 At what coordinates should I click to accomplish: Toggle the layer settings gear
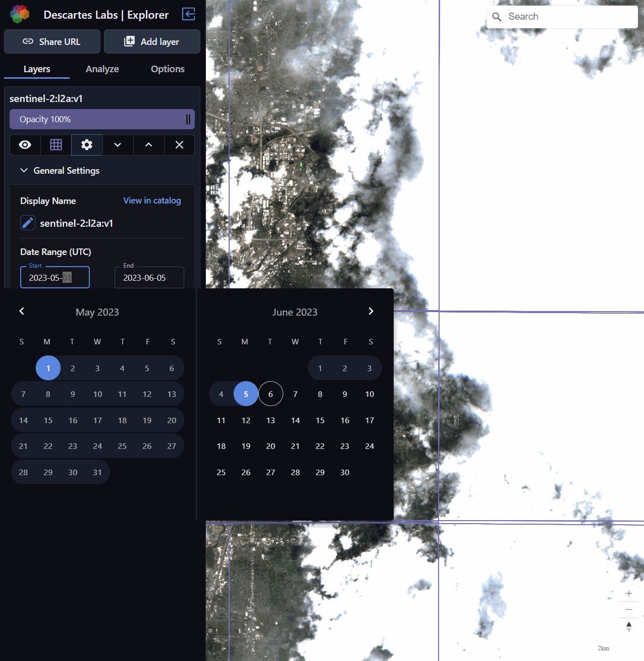point(87,145)
